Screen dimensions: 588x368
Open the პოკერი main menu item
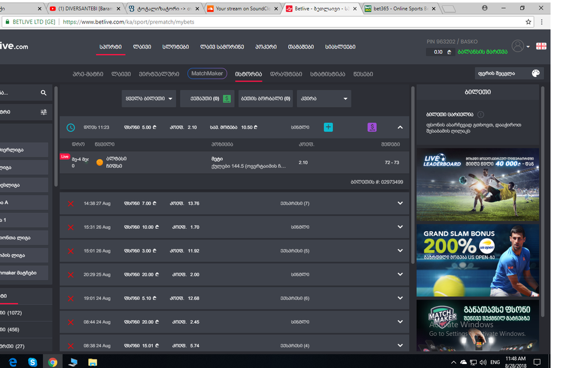[266, 47]
